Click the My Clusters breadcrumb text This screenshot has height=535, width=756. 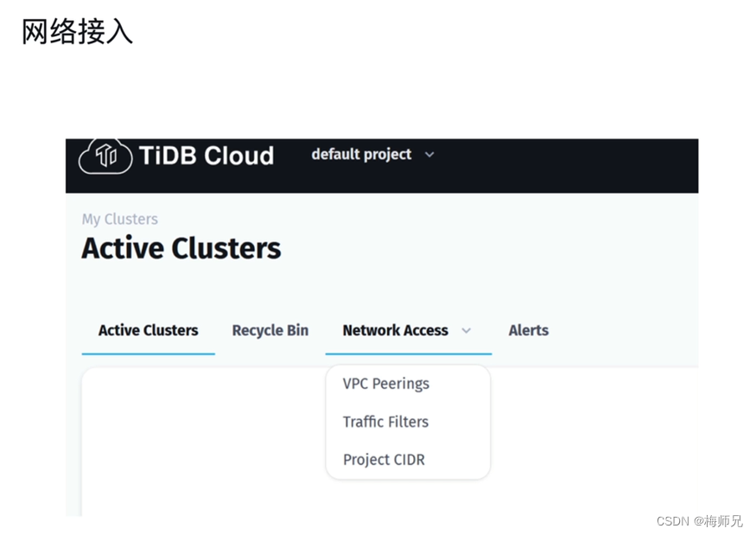[119, 220]
